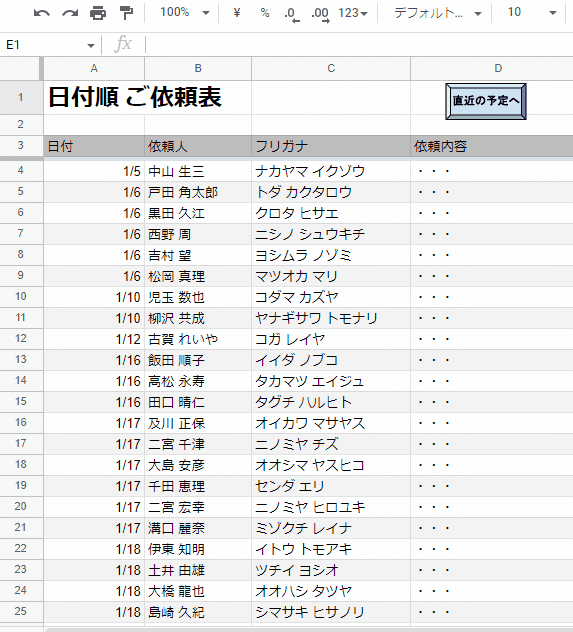Click the 依頼人 header cell

(x=198, y=146)
